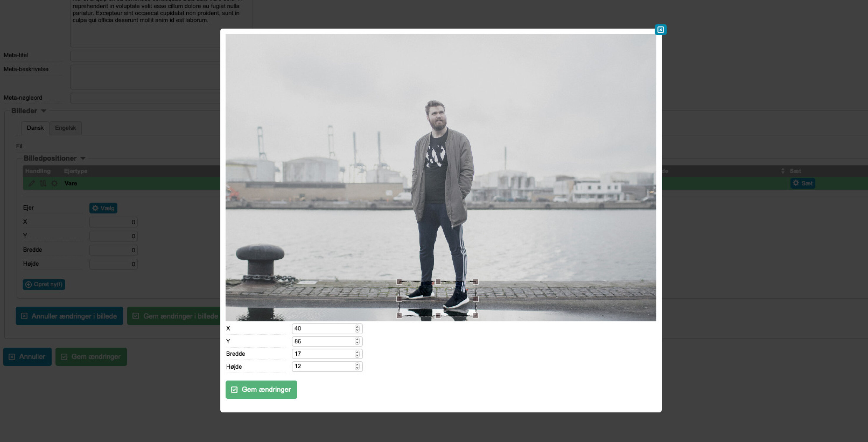
Task: Click the right-middle crop selection handle
Action: click(476, 299)
